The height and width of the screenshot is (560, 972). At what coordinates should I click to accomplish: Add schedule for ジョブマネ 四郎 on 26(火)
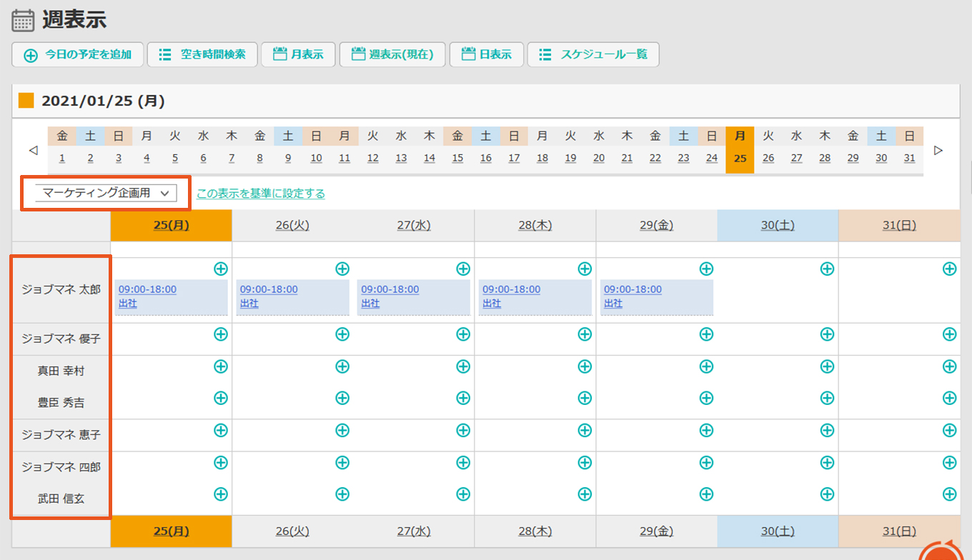tap(342, 463)
